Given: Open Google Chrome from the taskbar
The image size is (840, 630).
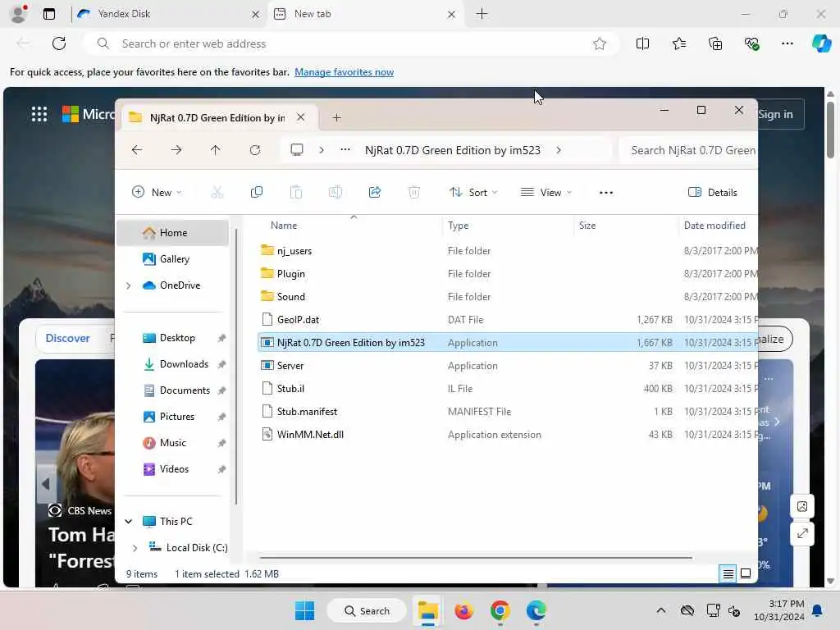Looking at the screenshot, I should coord(500,610).
